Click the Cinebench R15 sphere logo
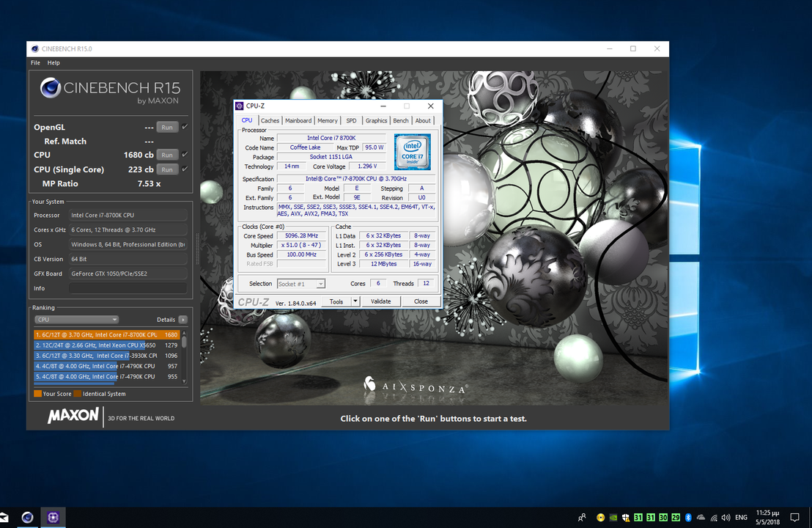 coord(51,87)
